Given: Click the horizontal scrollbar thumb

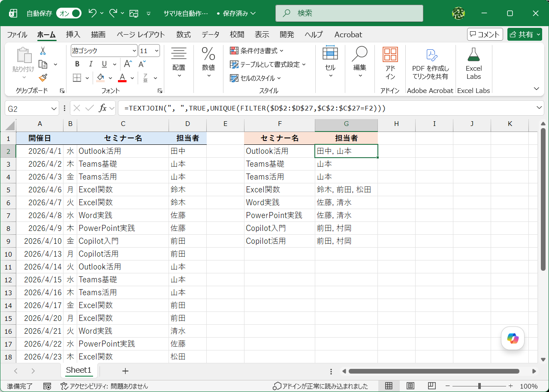Looking at the screenshot, I should coord(434,371).
